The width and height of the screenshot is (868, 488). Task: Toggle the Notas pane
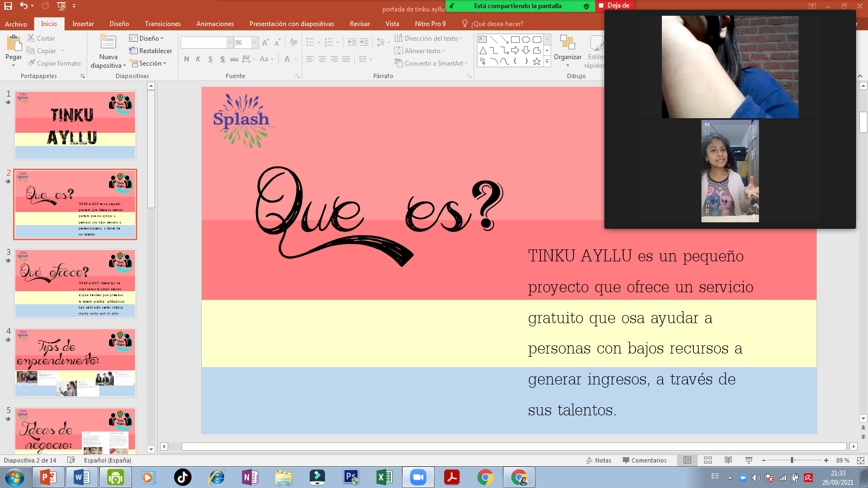coord(599,460)
